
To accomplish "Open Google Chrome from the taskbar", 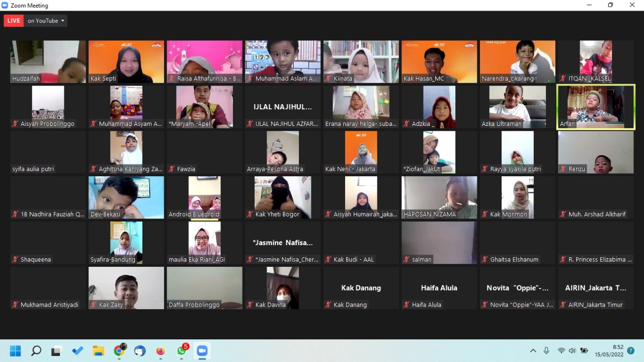I will point(119,351).
